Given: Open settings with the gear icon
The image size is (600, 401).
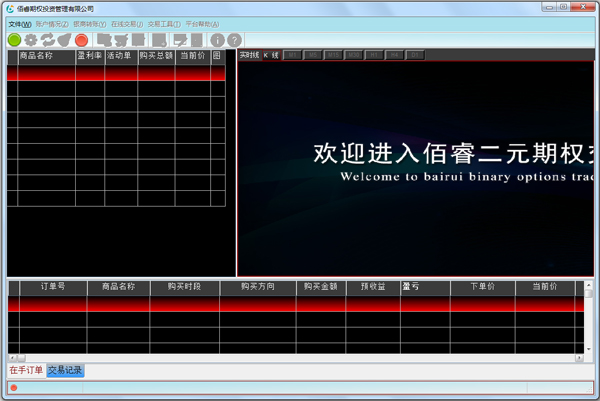Looking at the screenshot, I should 31,40.
